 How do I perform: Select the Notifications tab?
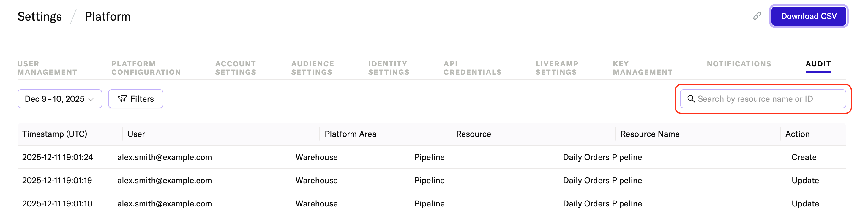pos(738,64)
